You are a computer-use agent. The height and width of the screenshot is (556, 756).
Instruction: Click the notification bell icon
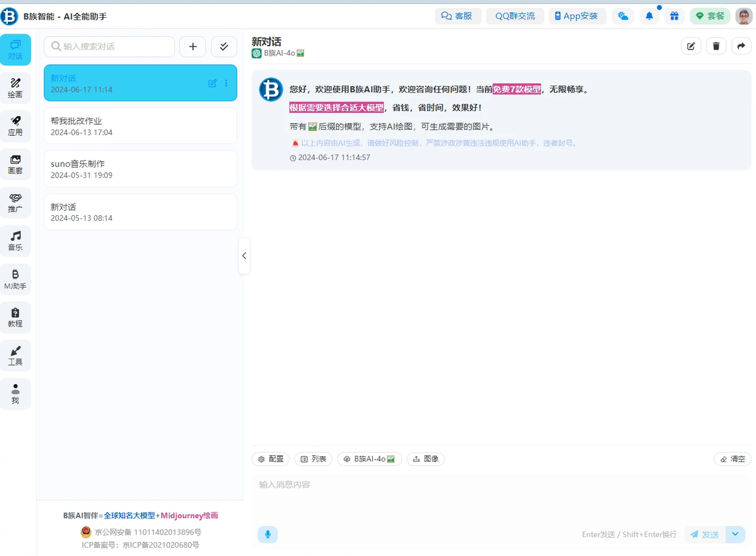(649, 16)
